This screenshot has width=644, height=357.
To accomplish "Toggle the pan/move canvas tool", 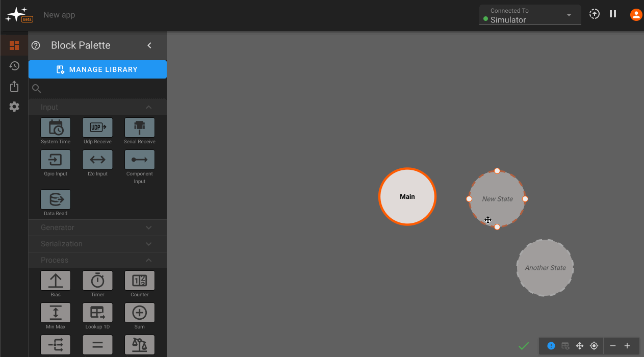I will coord(580,346).
